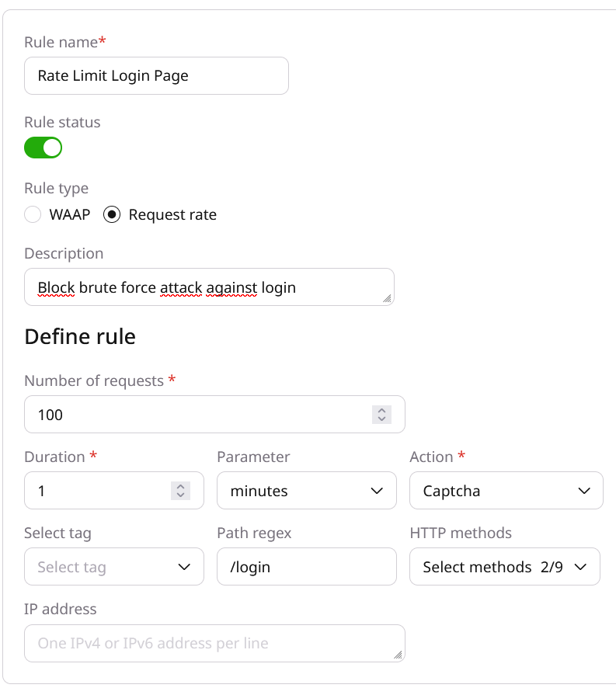Open the HTTP methods selection dropdown

coord(504,567)
